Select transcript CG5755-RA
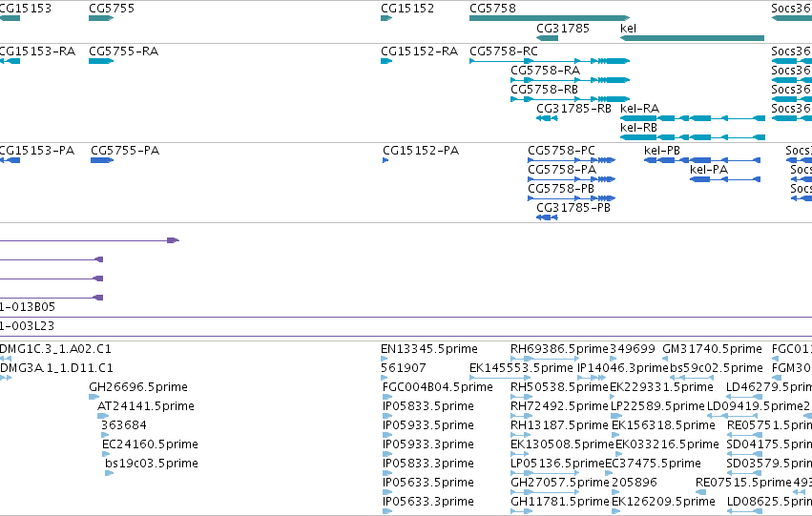The width and height of the screenshot is (812, 516). [x=123, y=52]
